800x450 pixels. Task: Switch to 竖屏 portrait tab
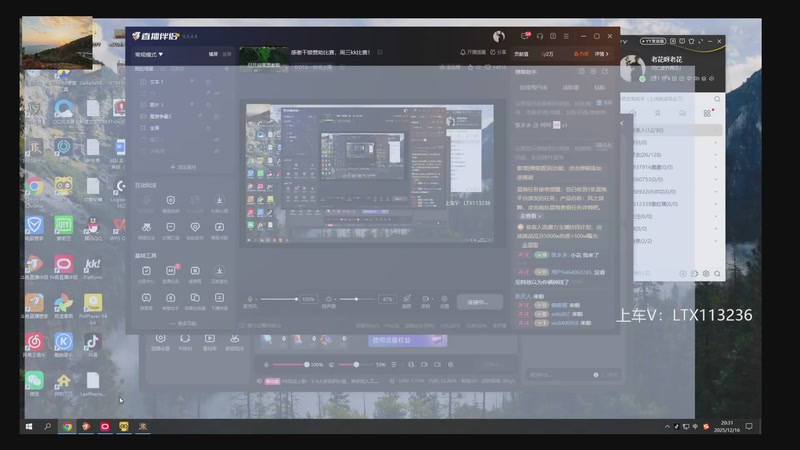pos(227,54)
